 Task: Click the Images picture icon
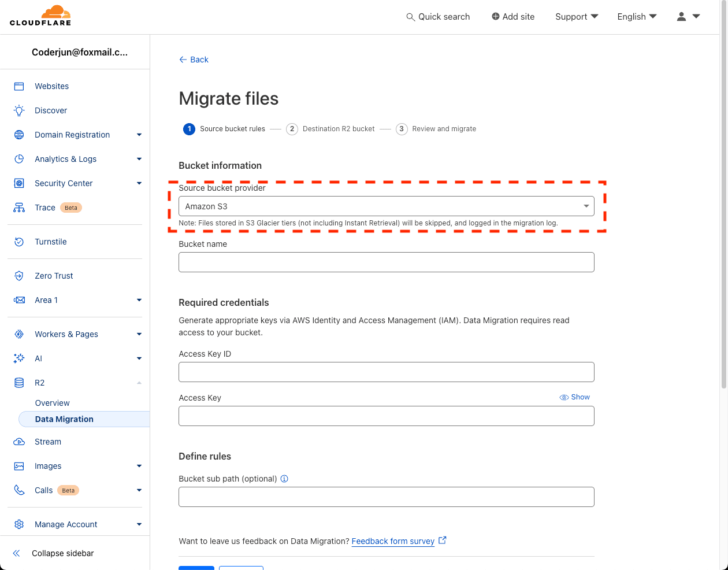tap(19, 466)
